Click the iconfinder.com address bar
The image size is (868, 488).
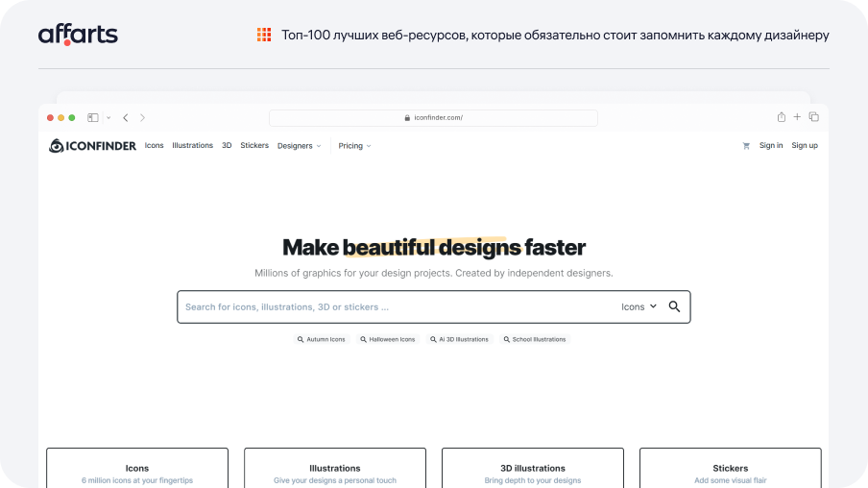pos(433,117)
